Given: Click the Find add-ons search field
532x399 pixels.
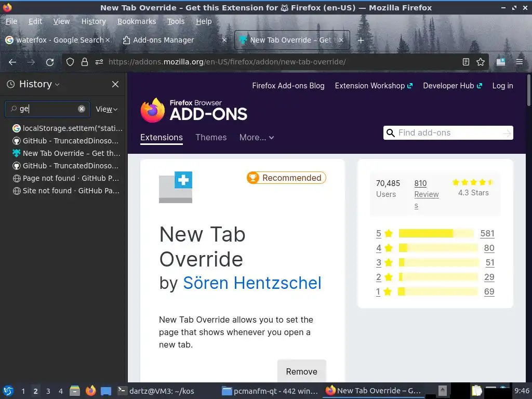Looking at the screenshot, I should pos(448,133).
